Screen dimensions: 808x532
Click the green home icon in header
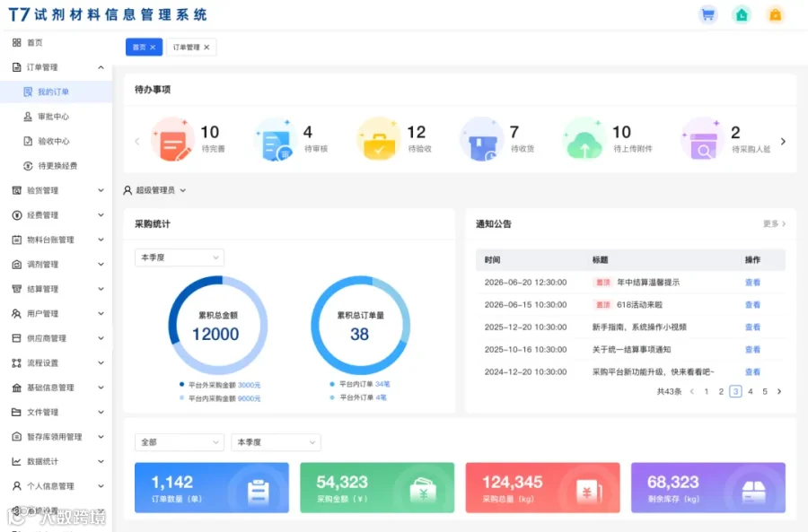[742, 15]
